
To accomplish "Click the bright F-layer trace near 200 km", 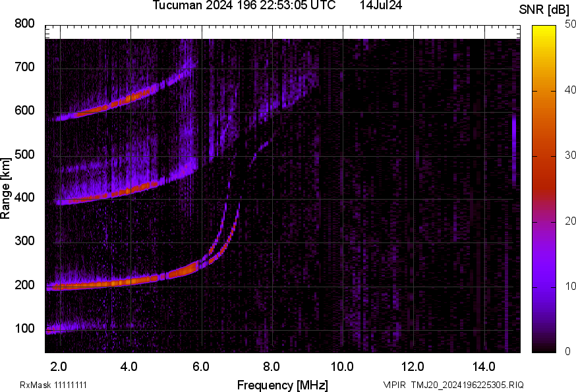I will [x=125, y=283].
